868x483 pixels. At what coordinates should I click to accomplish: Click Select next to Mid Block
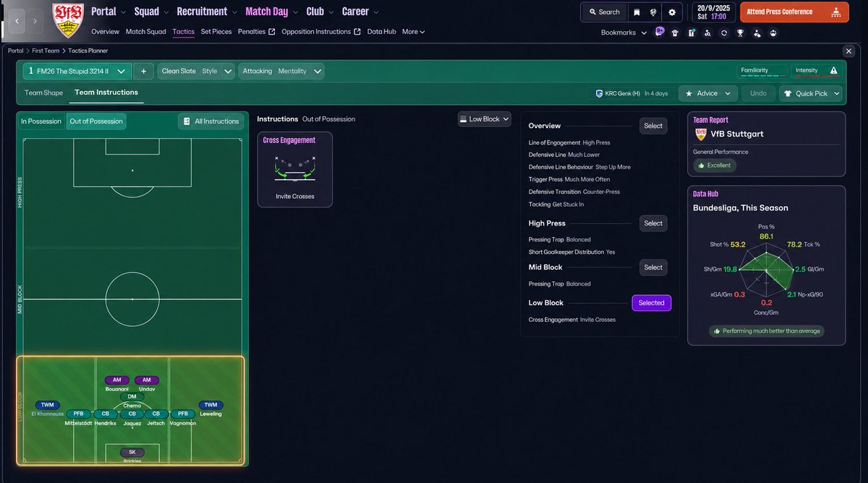click(x=653, y=268)
